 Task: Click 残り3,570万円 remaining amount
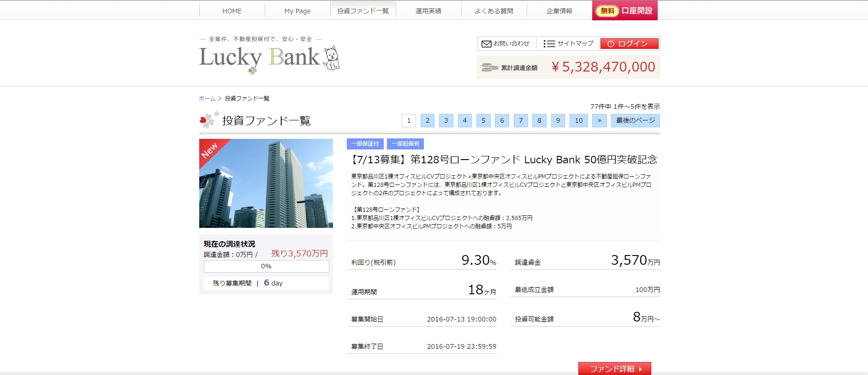299,253
